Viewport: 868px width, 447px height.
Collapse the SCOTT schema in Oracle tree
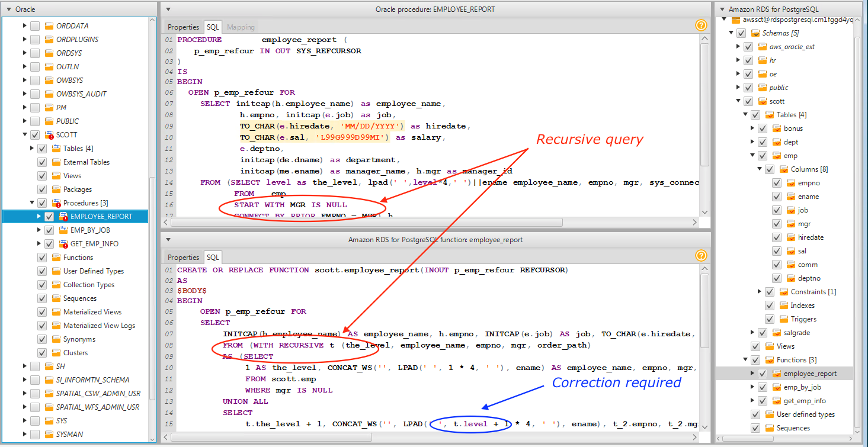point(25,135)
